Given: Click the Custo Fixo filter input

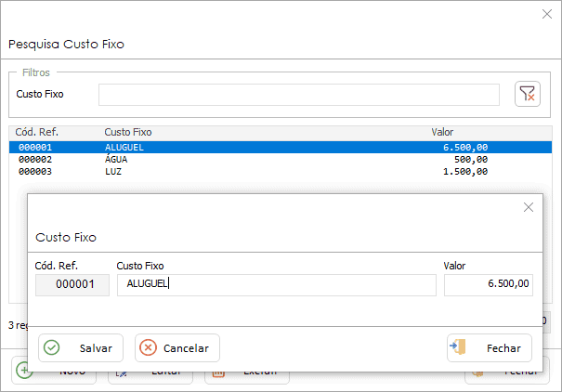Looking at the screenshot, I should (299, 95).
